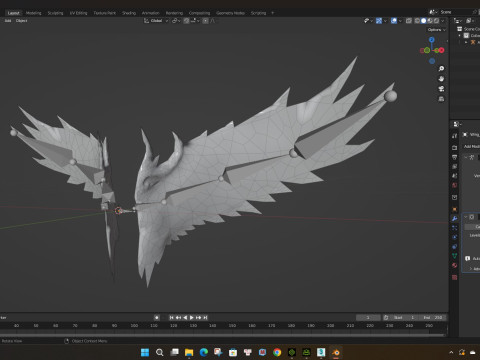Open the Particles properties tab
This screenshot has height=360, width=480.
(454, 228)
